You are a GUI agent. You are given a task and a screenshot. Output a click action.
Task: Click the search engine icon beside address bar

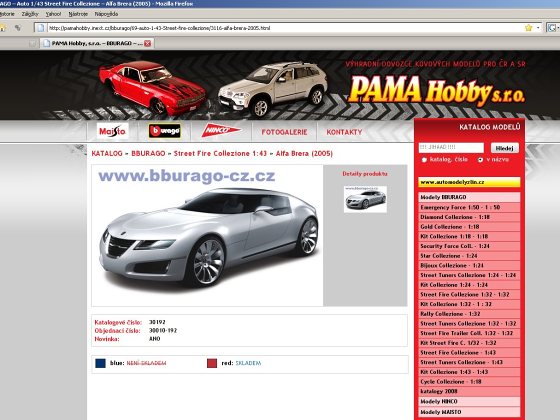pos(551,28)
